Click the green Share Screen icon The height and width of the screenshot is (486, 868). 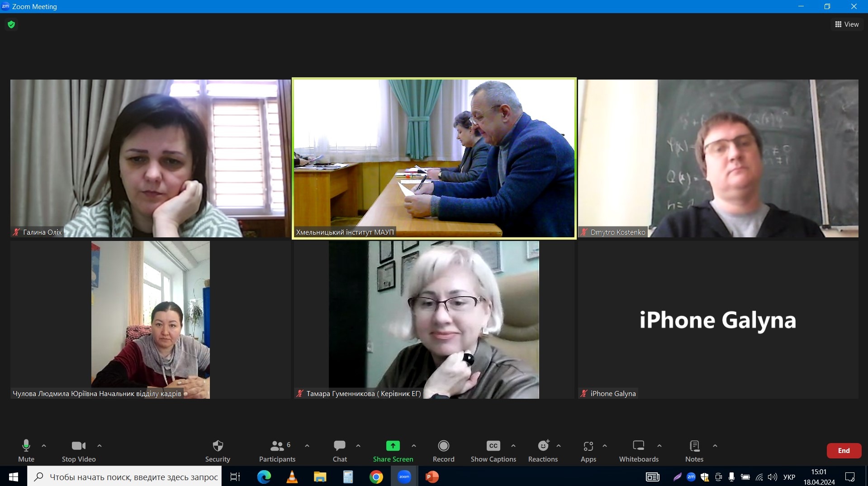[x=393, y=446]
